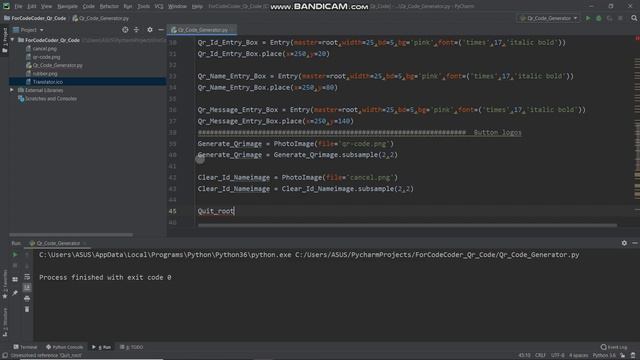This screenshot has height=360, width=640.
Task: Select rubber.png in the project tree
Action: 44,74
